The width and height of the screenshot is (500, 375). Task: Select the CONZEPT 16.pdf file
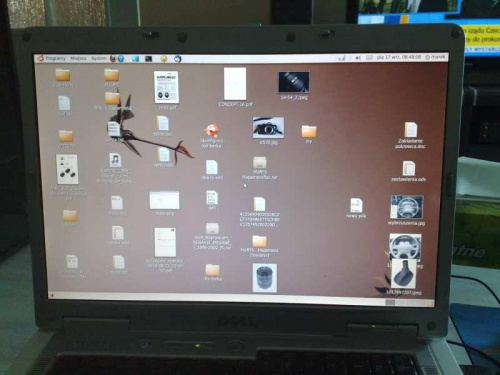click(235, 87)
